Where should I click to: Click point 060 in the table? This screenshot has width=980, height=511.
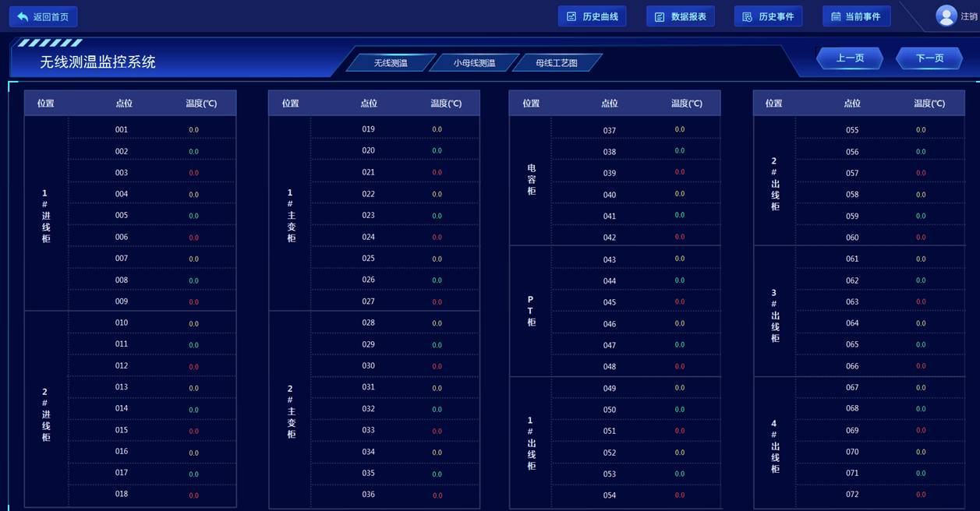pyautogui.click(x=852, y=238)
